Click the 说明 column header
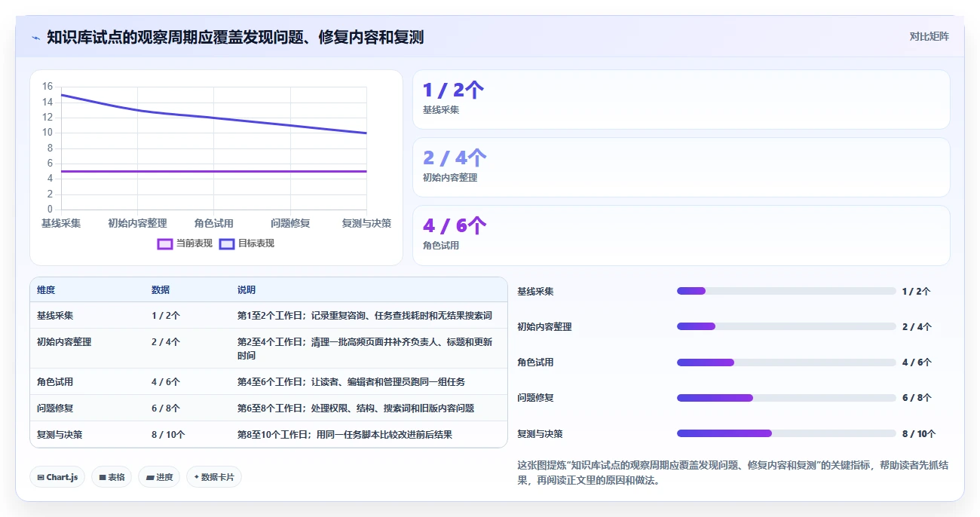Viewport: 980px width, 517px height. coord(247,290)
